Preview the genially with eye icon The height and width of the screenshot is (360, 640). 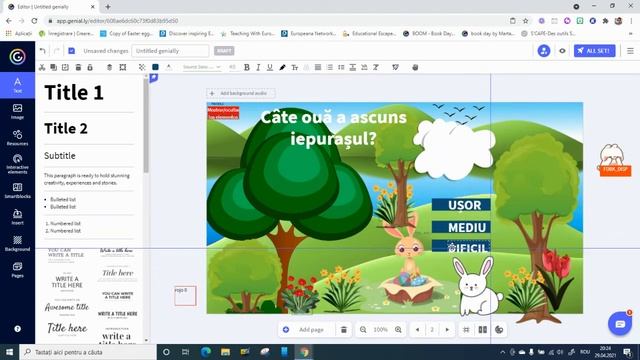562,51
